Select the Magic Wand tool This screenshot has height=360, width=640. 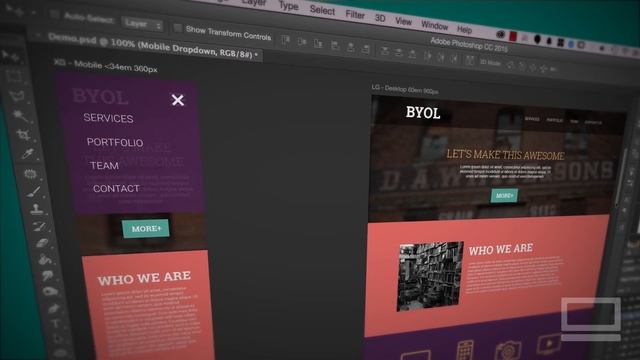[20, 116]
